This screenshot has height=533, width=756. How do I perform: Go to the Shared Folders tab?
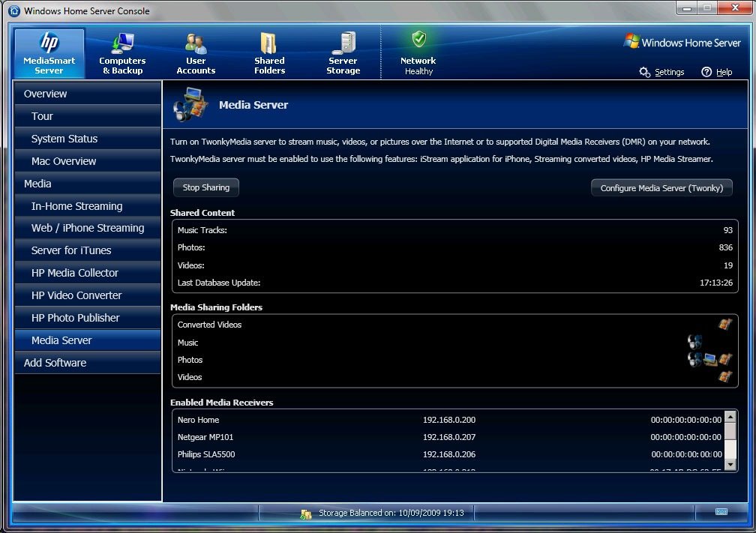269,53
